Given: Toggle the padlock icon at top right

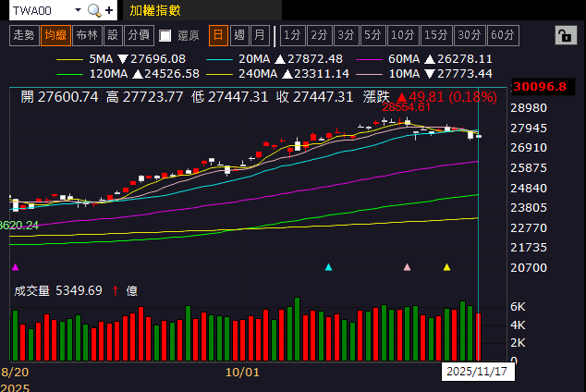Looking at the screenshot, I should tap(562, 35).
